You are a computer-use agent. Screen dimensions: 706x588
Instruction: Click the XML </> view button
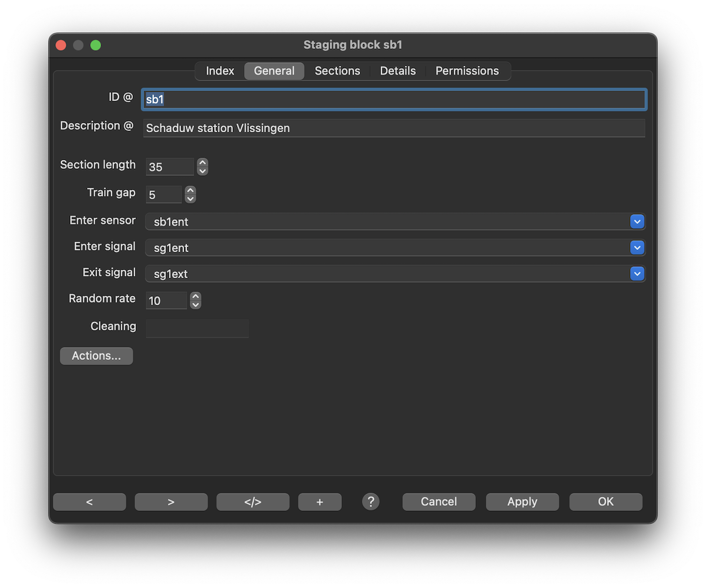(253, 502)
